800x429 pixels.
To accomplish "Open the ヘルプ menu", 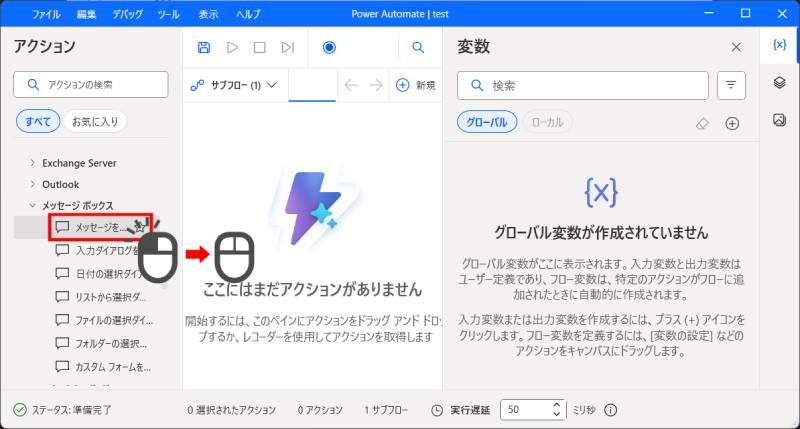I will (x=248, y=14).
